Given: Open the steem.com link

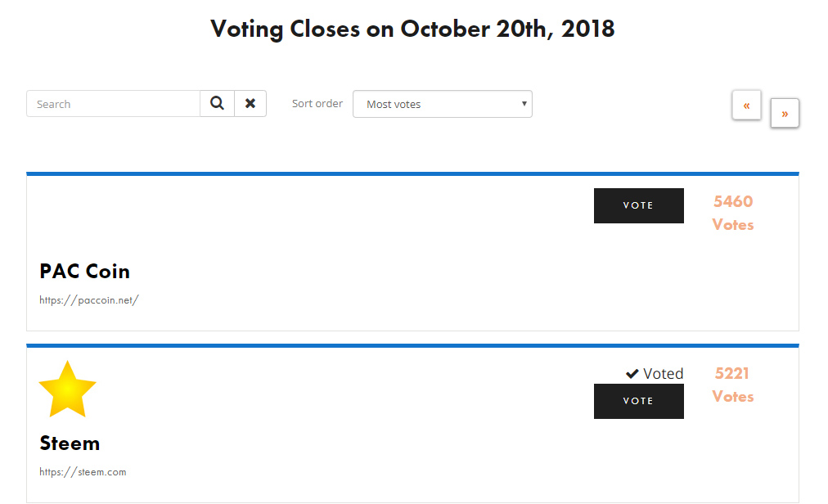Looking at the screenshot, I should tap(83, 472).
